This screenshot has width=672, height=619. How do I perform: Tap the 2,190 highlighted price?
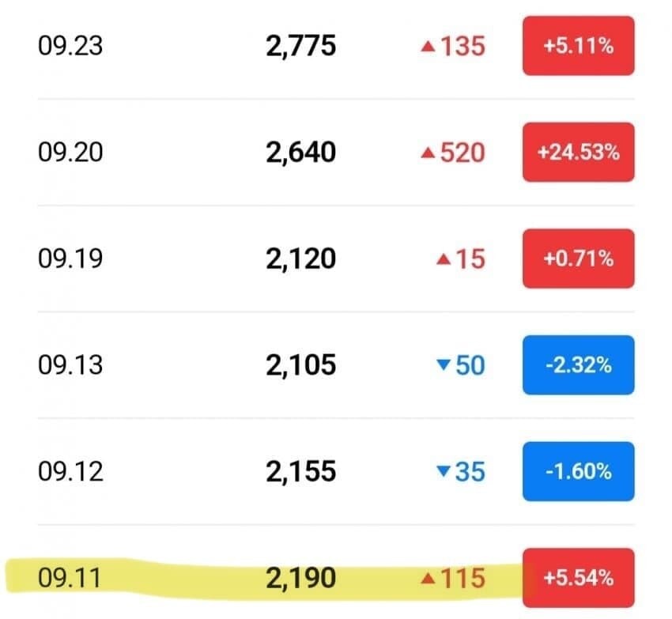(x=300, y=578)
